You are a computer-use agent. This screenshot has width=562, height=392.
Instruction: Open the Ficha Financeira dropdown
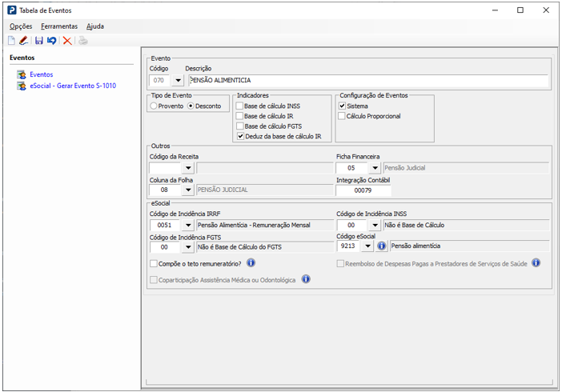[x=375, y=168]
